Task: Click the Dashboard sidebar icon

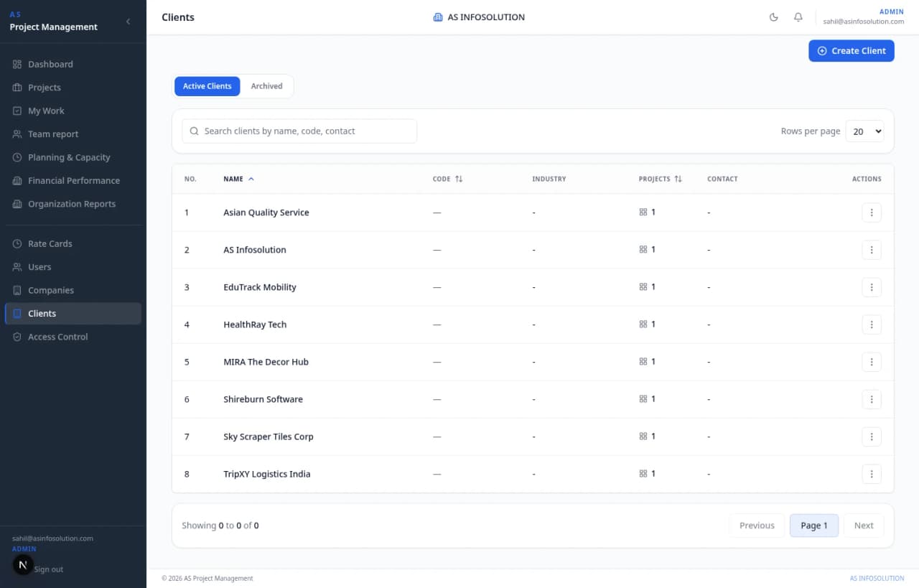Action: pos(17,65)
